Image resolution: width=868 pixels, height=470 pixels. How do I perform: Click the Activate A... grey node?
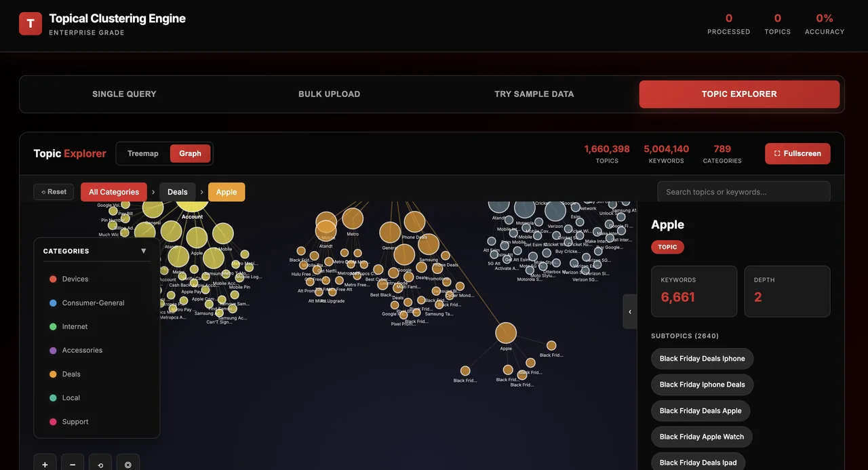pyautogui.click(x=507, y=259)
